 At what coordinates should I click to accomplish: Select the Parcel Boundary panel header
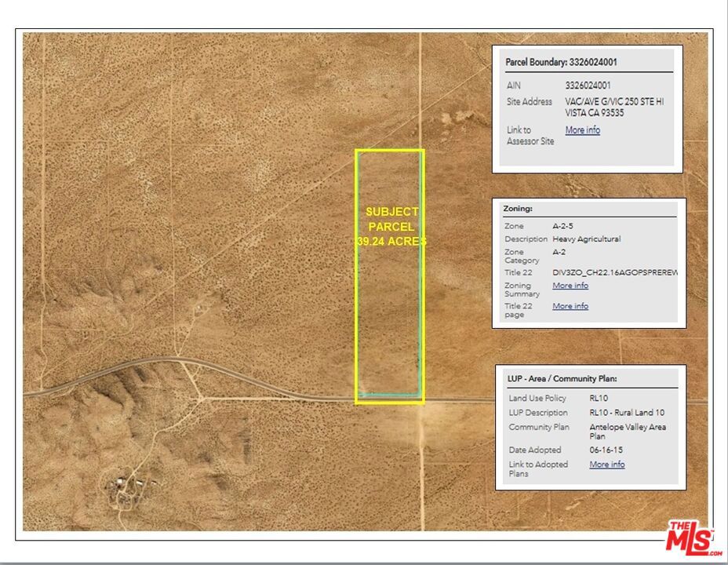coord(556,62)
